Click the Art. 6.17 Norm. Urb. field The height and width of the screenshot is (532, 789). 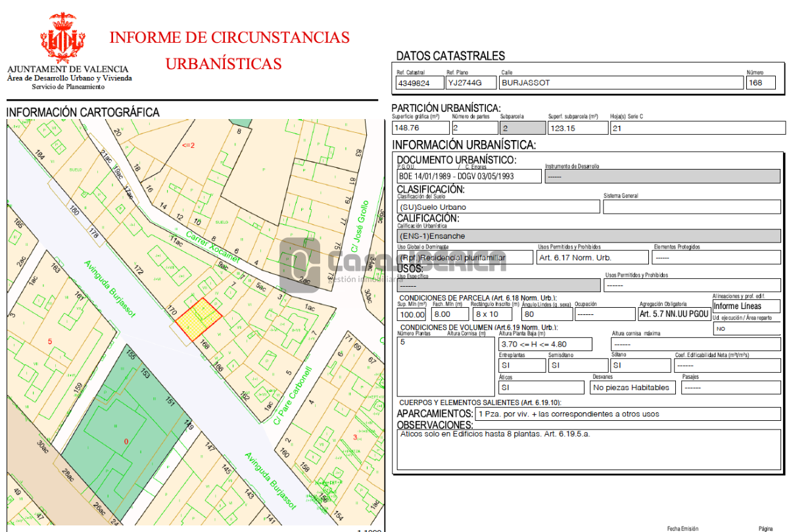click(592, 258)
